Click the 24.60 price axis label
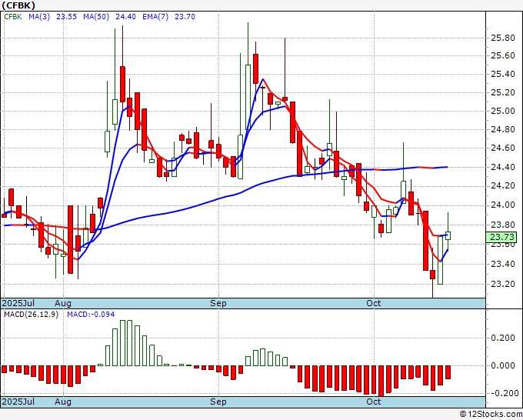The height and width of the screenshot is (420, 523). pos(503,148)
